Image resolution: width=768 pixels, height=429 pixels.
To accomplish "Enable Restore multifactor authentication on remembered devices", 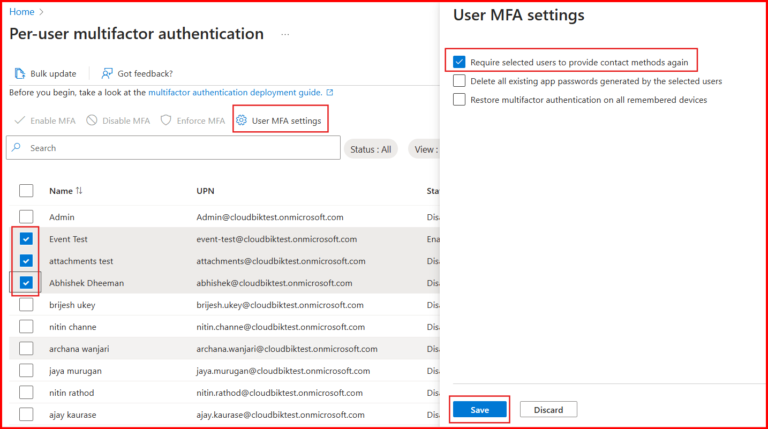I will pyautogui.click(x=459, y=99).
